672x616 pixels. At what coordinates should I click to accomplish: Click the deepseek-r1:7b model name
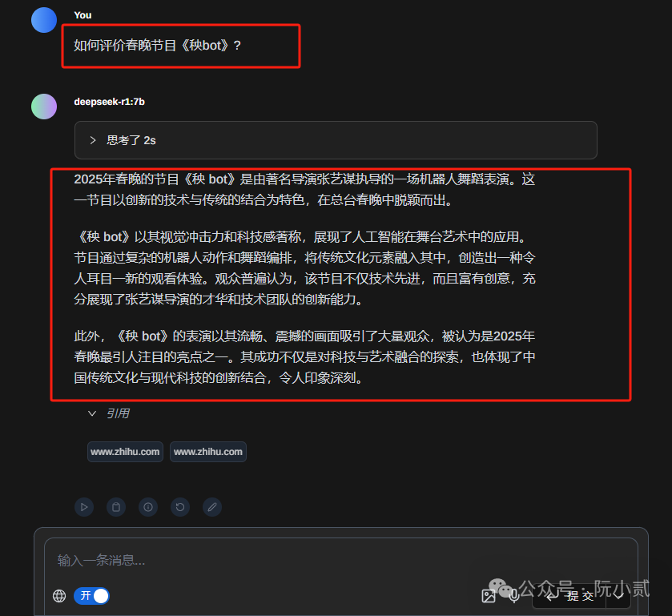(x=109, y=102)
